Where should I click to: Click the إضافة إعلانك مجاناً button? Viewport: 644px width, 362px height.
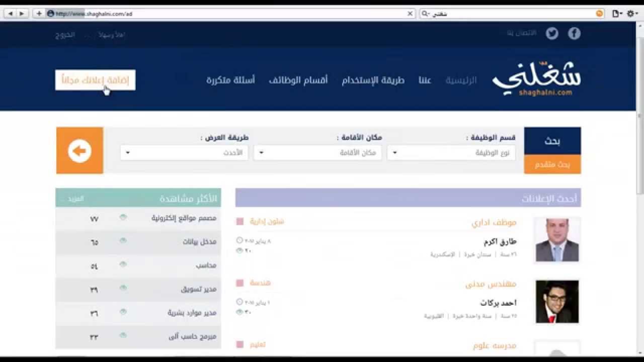click(95, 80)
